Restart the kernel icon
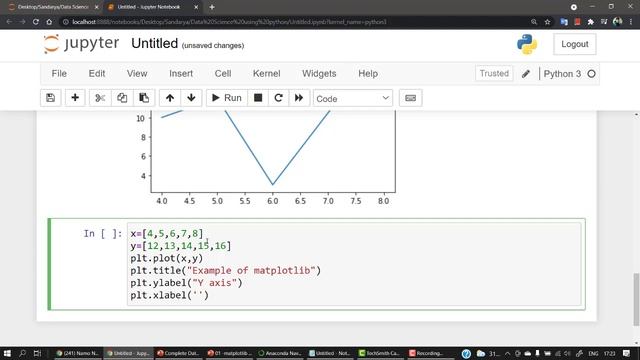640x360 pixels. coord(278,98)
